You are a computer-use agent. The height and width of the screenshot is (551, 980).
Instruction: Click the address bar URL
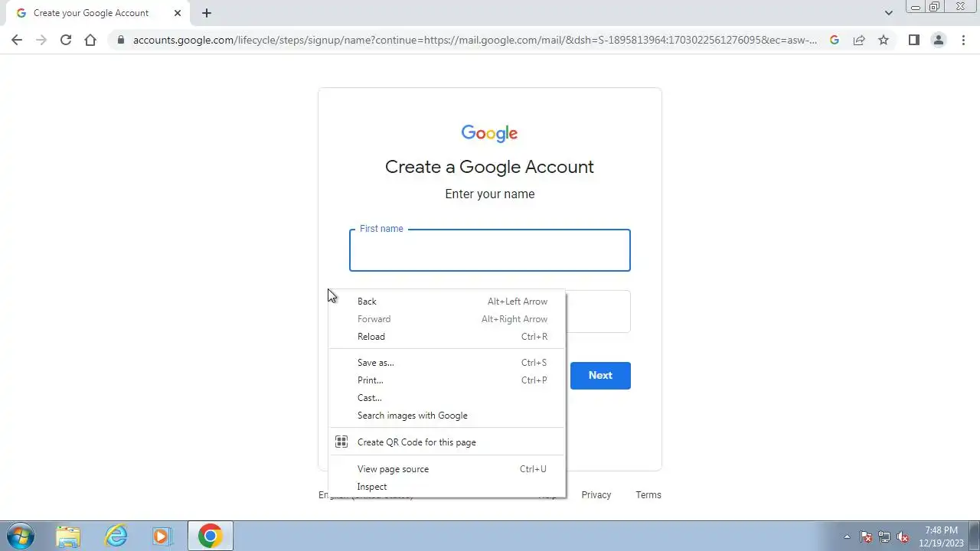click(475, 40)
